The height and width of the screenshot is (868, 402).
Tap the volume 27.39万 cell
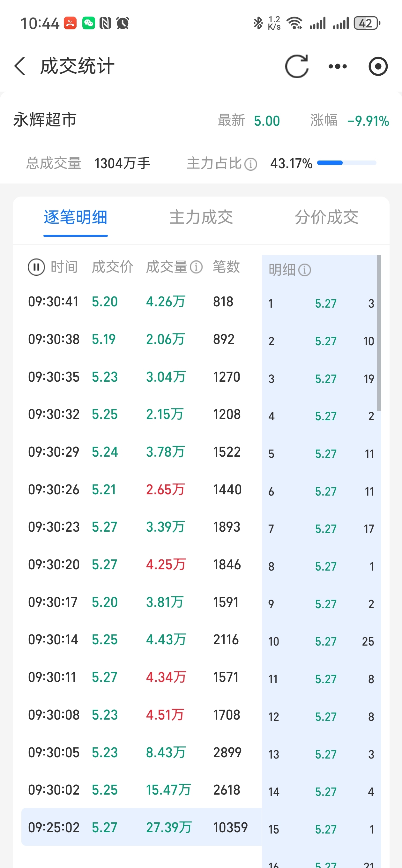(169, 827)
